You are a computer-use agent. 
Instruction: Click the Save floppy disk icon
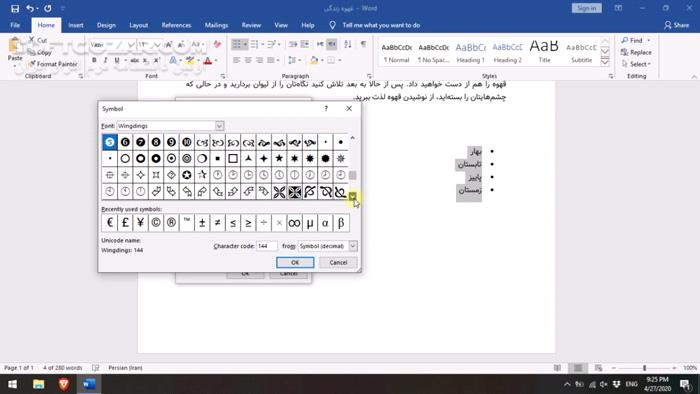pos(15,8)
